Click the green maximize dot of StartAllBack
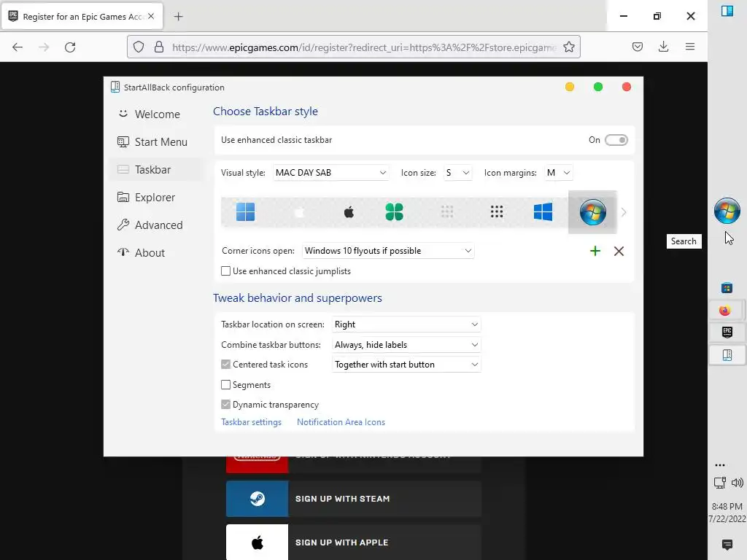 598,87
